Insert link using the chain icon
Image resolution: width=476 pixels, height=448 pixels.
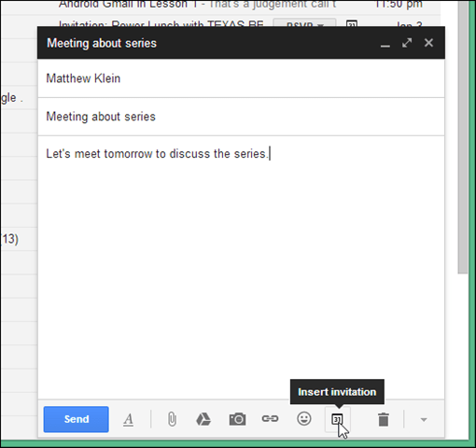tap(270, 419)
